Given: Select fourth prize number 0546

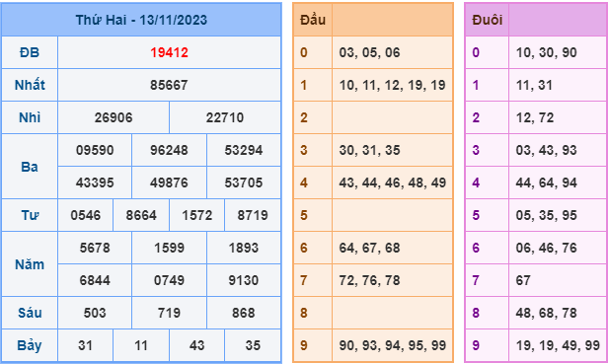Looking at the screenshot, I should click(x=86, y=215).
